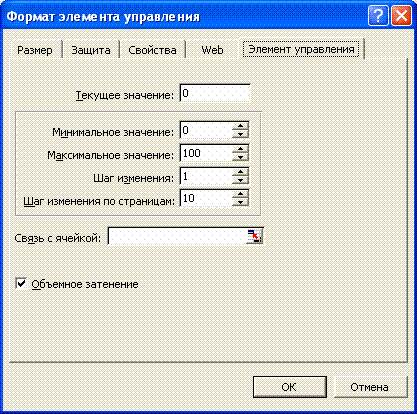
Task: Focus the Текущее значение field
Action: click(215, 93)
